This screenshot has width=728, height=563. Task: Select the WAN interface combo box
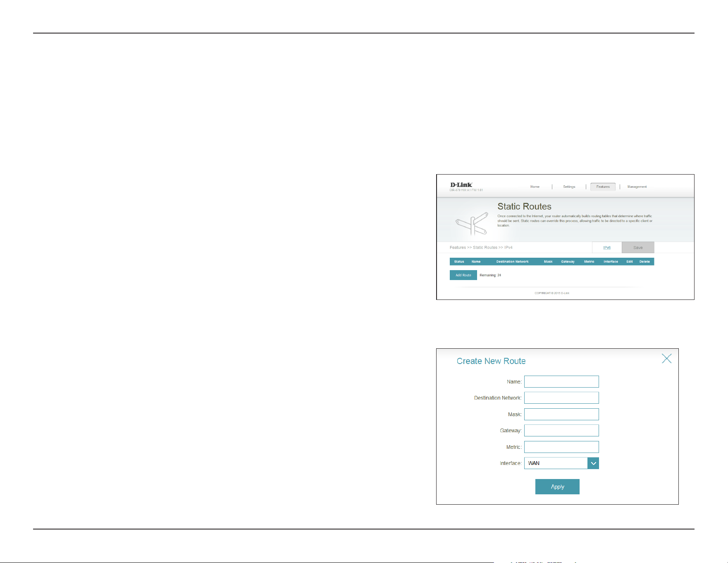561,463
